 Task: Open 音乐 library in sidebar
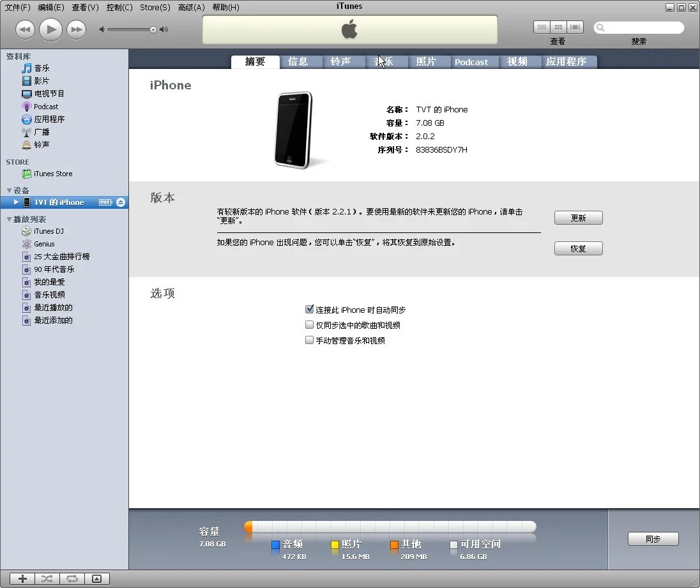point(42,68)
